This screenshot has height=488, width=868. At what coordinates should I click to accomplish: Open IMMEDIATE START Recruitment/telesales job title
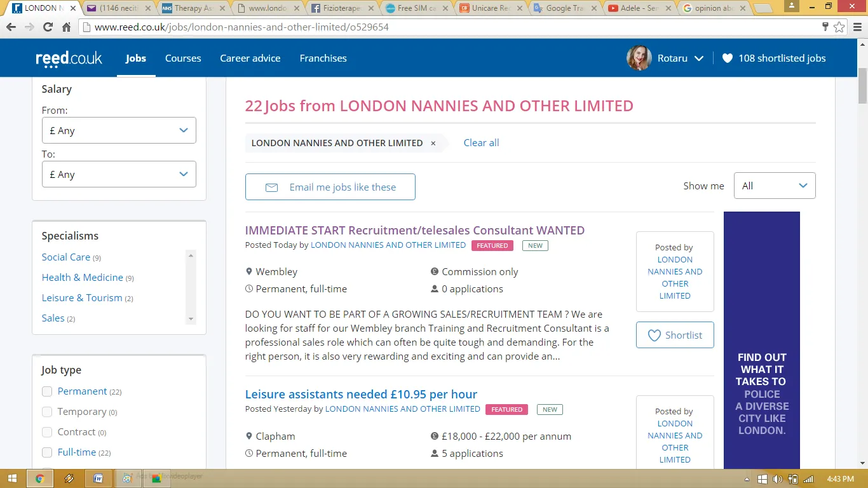pyautogui.click(x=415, y=230)
